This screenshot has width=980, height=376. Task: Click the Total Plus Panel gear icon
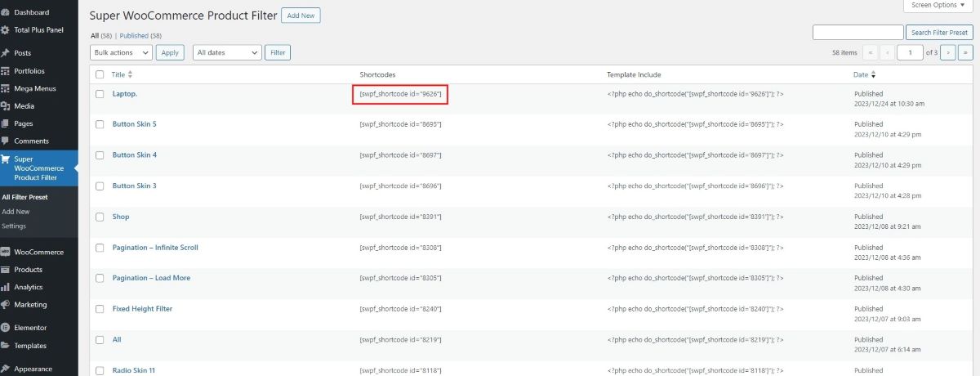click(x=6, y=30)
